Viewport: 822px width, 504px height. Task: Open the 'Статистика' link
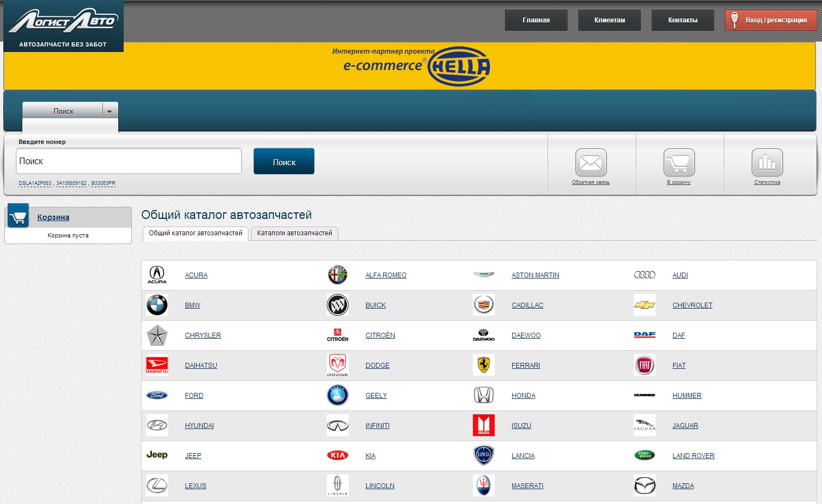pyautogui.click(x=767, y=182)
